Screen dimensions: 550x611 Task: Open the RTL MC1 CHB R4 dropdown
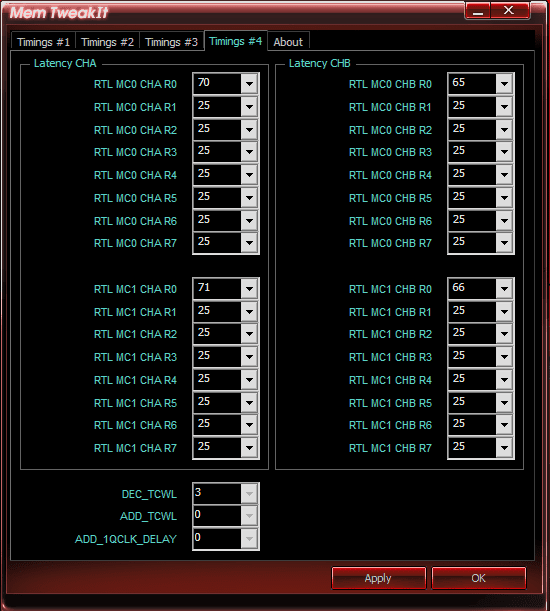[504, 380]
